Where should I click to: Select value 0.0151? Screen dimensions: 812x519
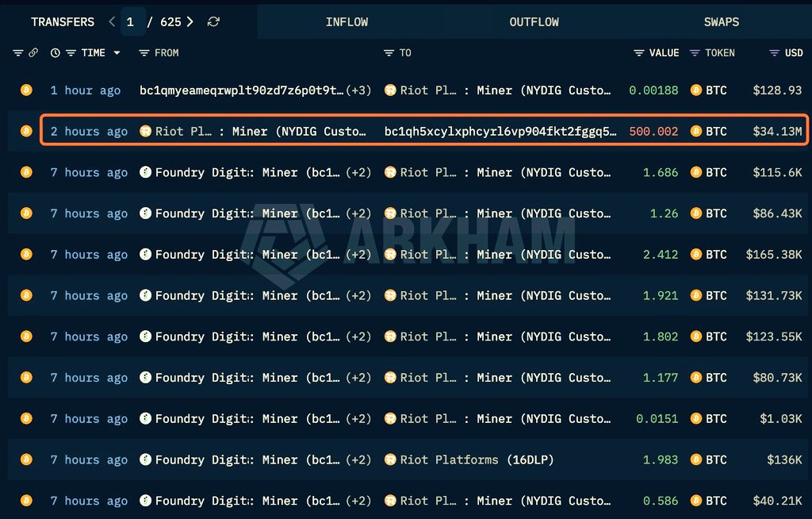point(657,418)
